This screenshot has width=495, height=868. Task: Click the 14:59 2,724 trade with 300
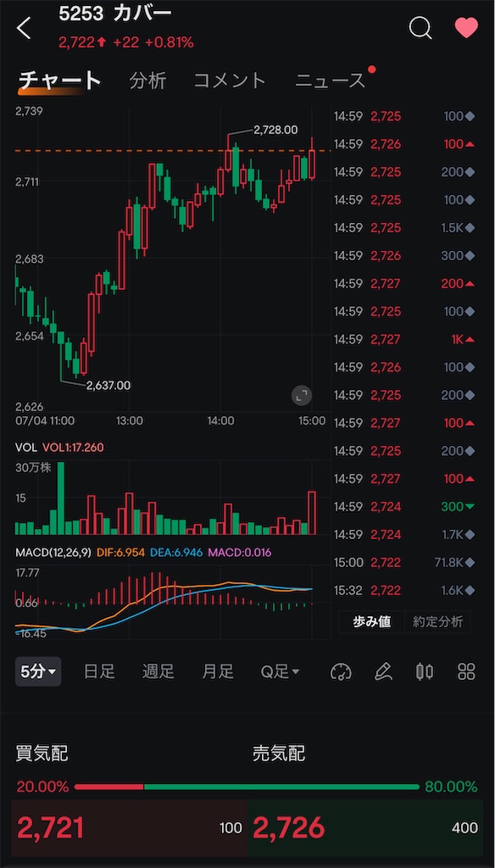coord(405,507)
